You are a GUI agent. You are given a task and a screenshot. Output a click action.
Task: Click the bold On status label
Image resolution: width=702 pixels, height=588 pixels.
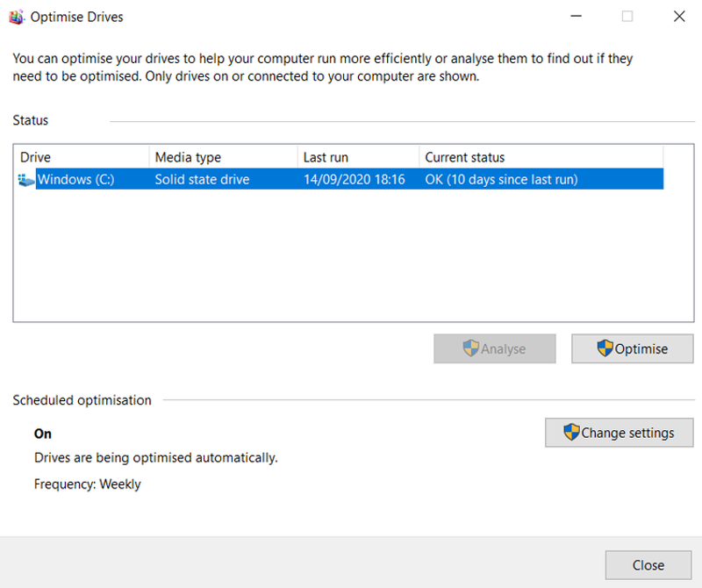[42, 434]
